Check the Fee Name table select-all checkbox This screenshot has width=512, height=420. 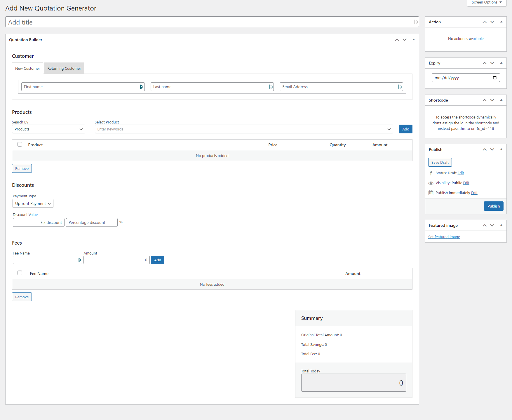pos(20,273)
